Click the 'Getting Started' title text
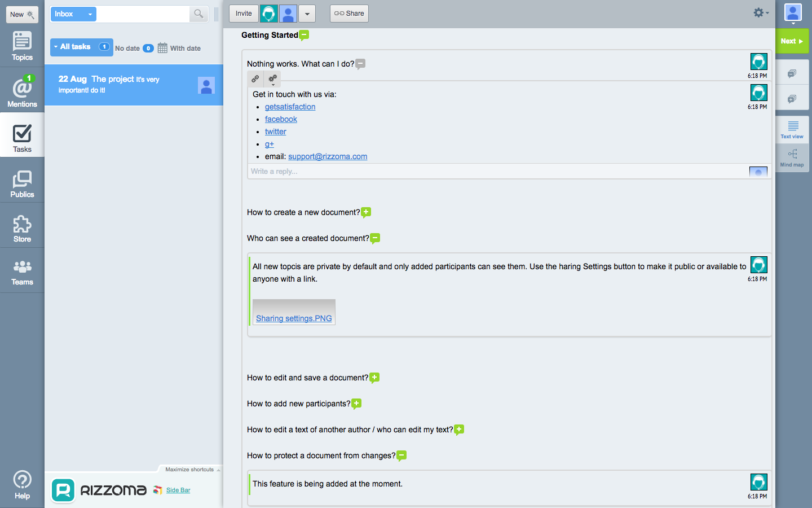The height and width of the screenshot is (508, 812). 270,35
